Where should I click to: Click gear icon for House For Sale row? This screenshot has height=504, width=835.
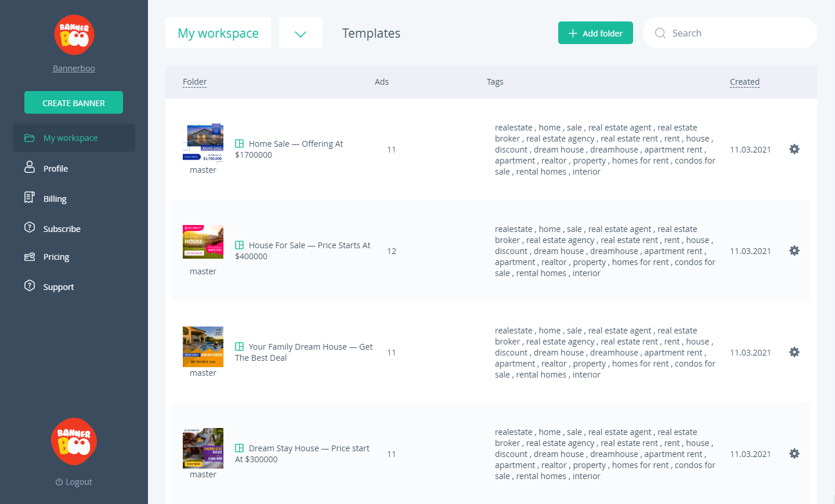pyautogui.click(x=794, y=251)
